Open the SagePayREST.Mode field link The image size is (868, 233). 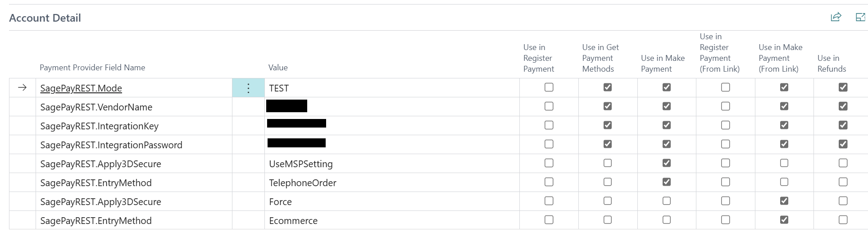[81, 88]
